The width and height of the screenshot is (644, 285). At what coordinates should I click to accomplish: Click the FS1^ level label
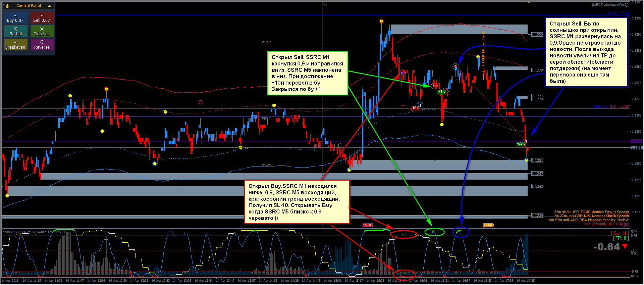coord(266,118)
